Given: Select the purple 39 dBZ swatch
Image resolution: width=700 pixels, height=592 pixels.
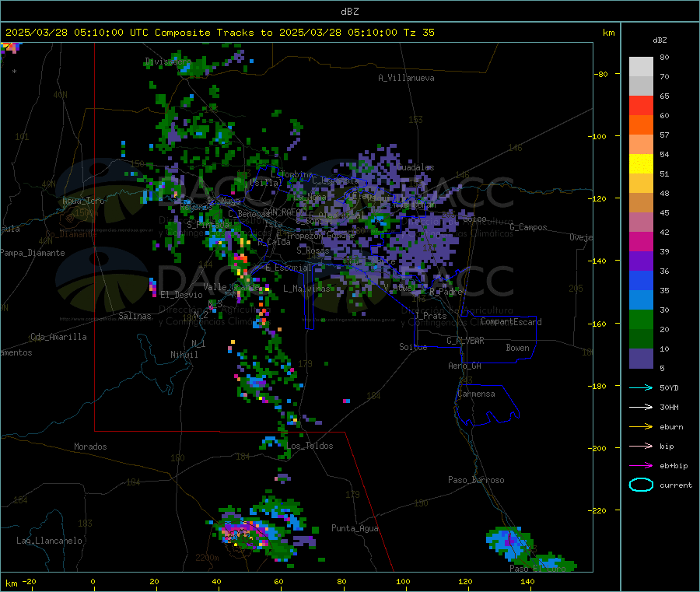Looking at the screenshot, I should tap(641, 261).
